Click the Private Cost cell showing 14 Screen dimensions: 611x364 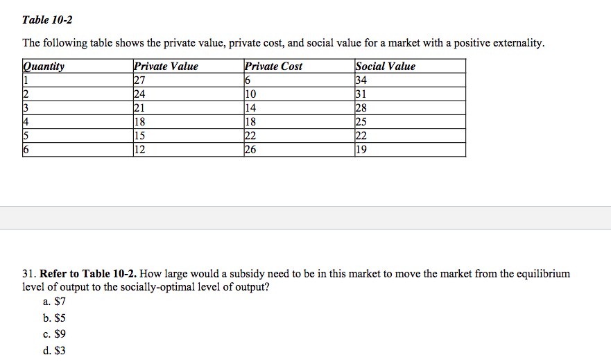(250, 108)
